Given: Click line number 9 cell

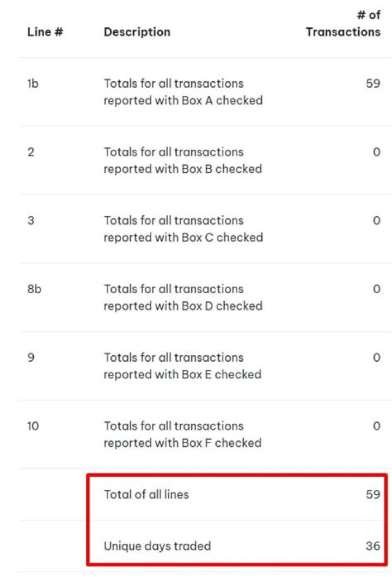Looking at the screenshot, I should pos(30,357).
